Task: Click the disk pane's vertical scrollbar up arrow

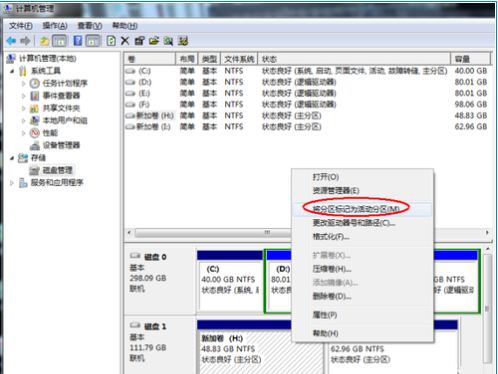Action: coord(488,249)
